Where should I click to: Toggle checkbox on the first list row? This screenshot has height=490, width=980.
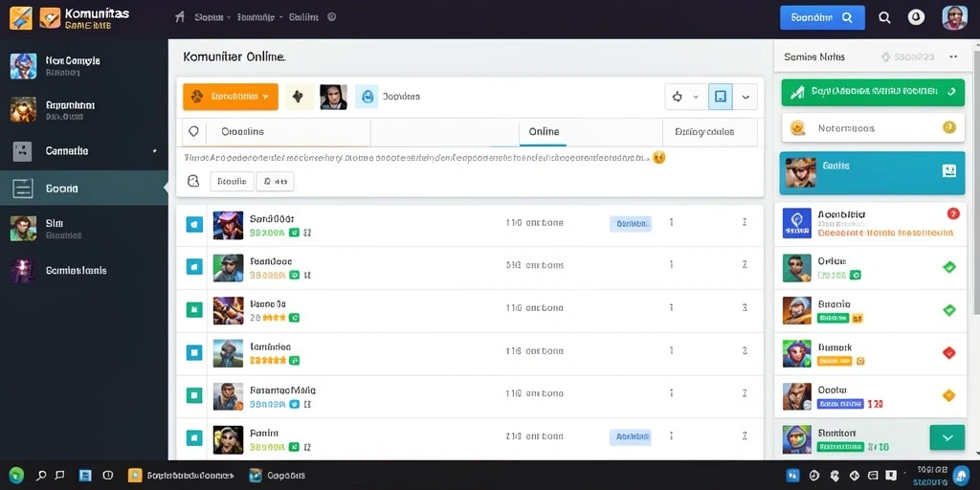pos(194,224)
